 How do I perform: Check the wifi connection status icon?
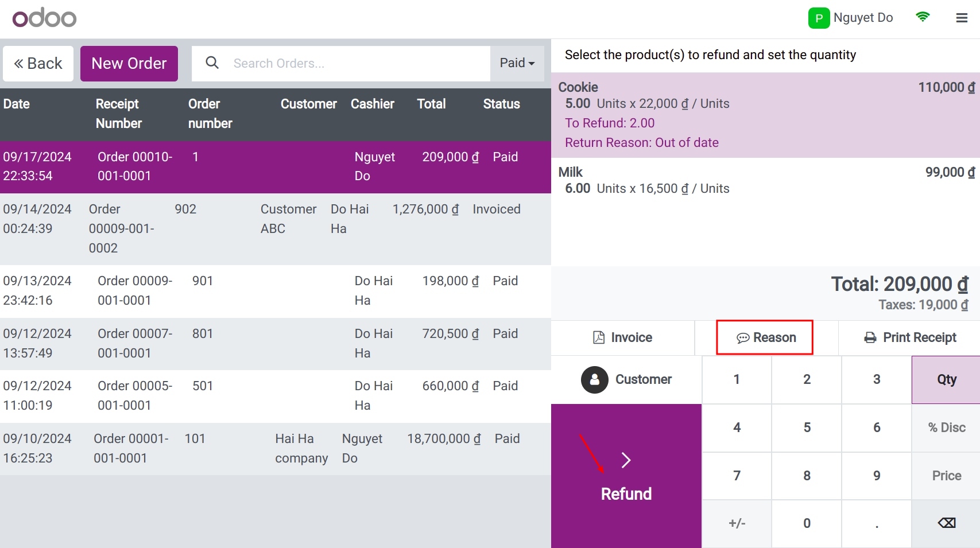(x=923, y=17)
